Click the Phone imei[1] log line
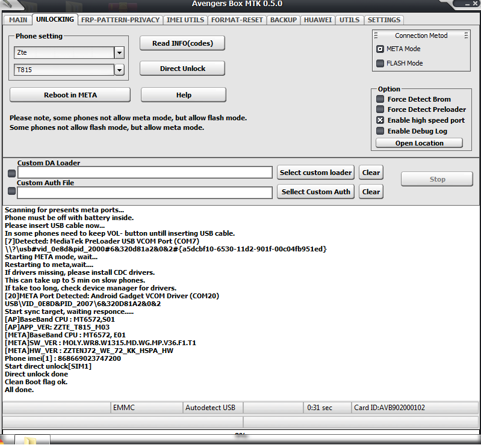This screenshot has height=448, width=481. tap(63, 358)
